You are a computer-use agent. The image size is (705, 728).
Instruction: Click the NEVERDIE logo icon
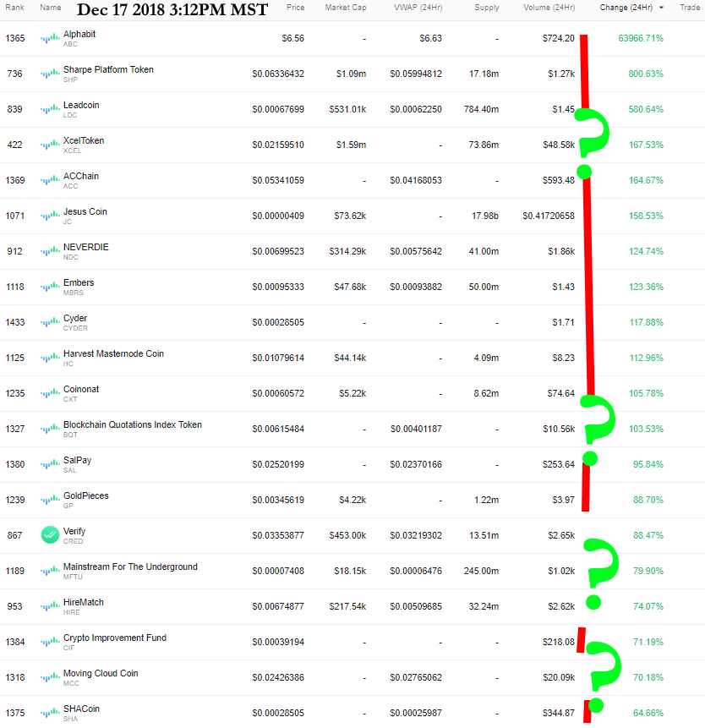50,252
